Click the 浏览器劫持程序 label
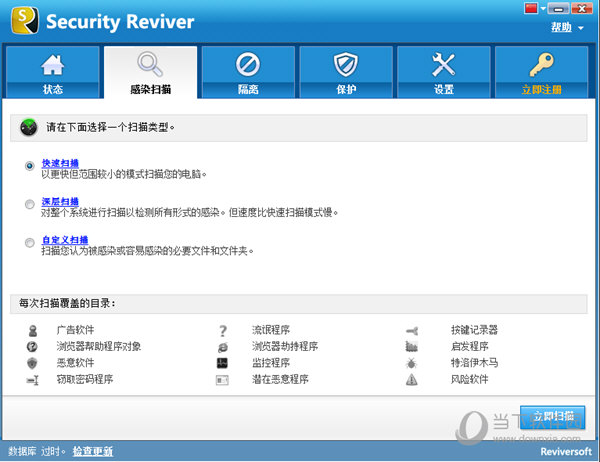The image size is (600, 462). 285,346
